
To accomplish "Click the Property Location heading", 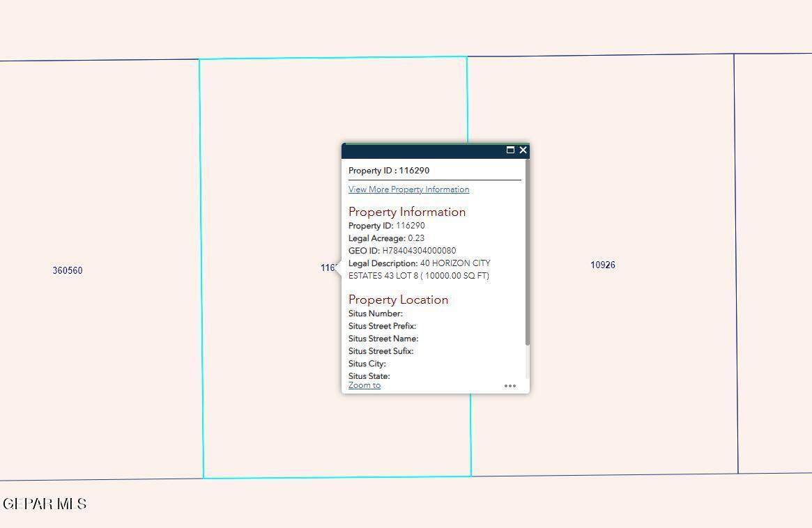I will coord(398,300).
